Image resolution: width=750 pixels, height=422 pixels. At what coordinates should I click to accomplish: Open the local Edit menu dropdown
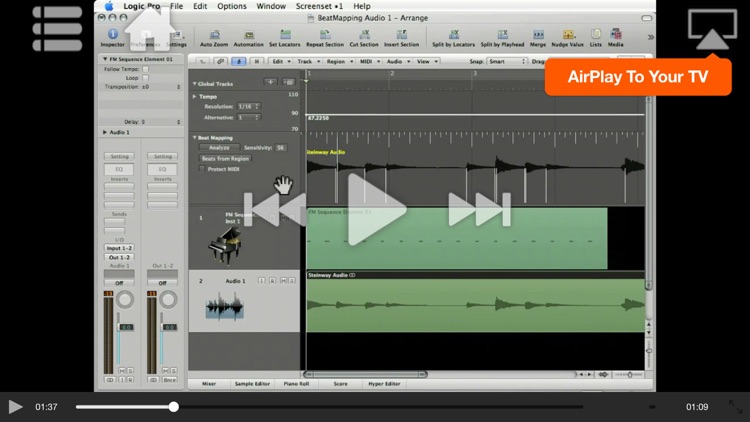coord(280,61)
